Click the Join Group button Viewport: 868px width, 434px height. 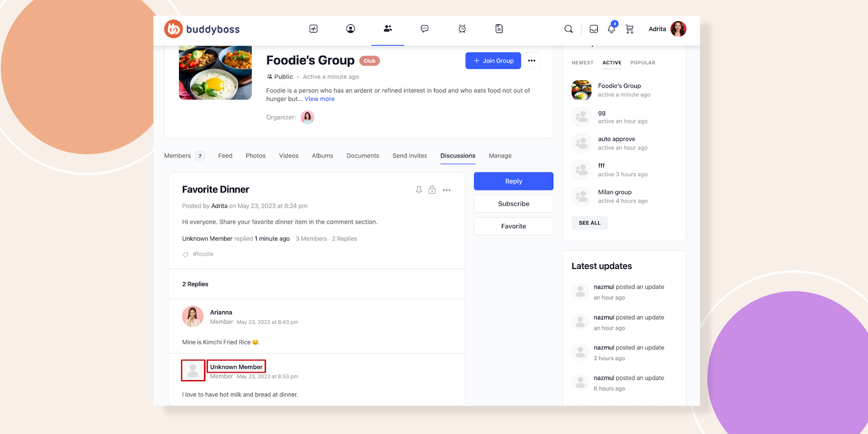[x=493, y=61]
